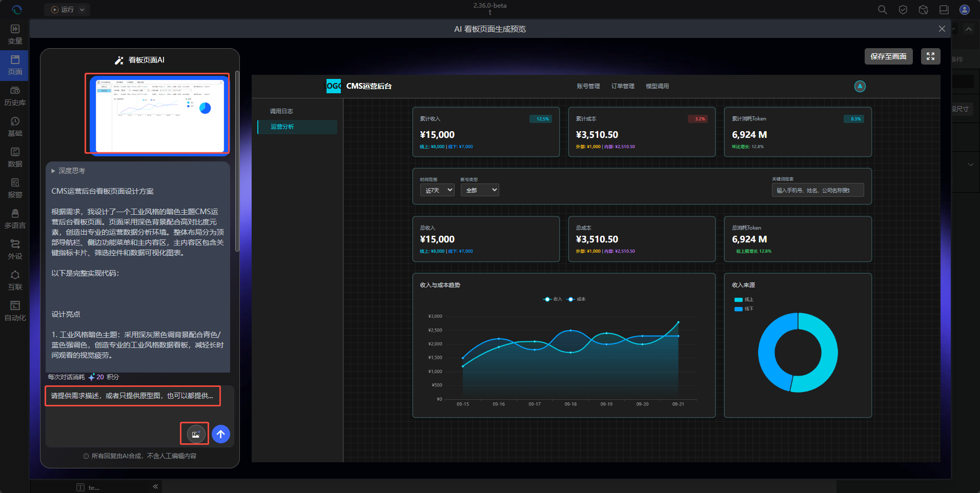Screen dimensions: 980x493
Task: Open the 运行 dropdown button
Action: click(x=67, y=10)
